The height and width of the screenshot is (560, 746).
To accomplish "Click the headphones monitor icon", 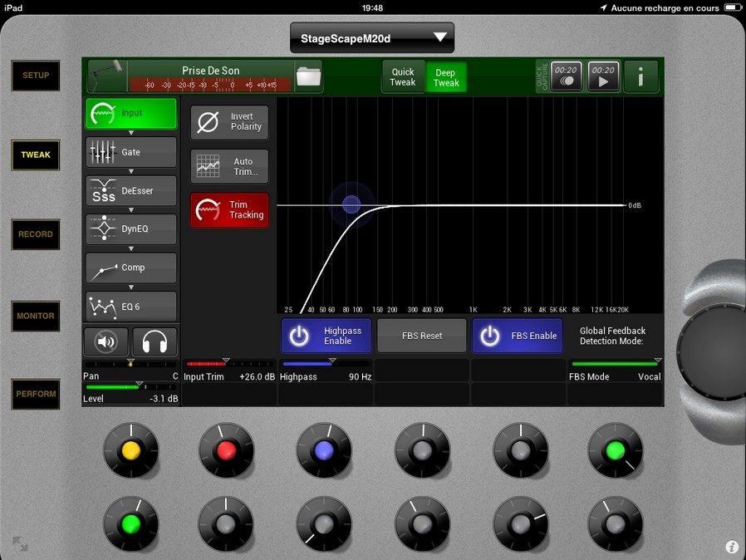I will point(155,341).
